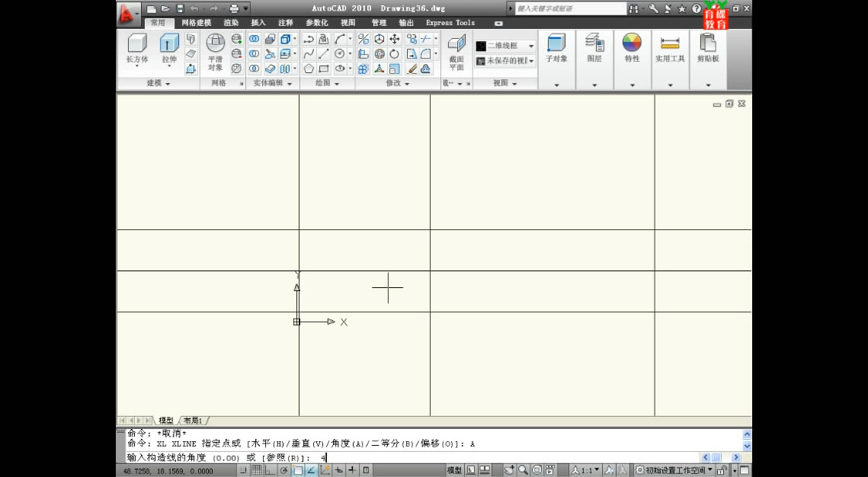Select the 模型 model tab
Image resolution: width=868 pixels, height=477 pixels.
click(166, 421)
